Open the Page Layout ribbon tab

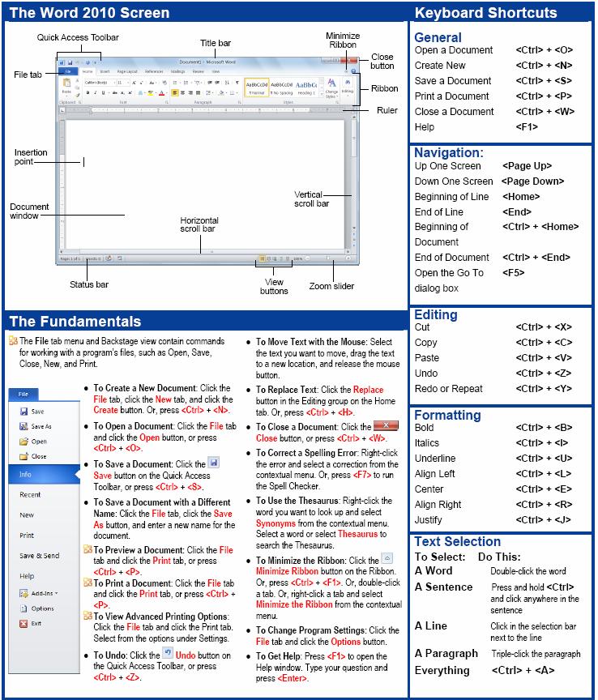127,71
